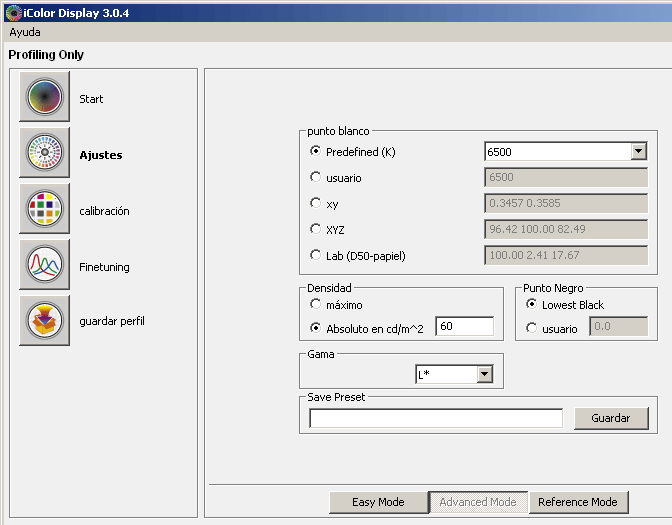Open the calibración color patches icon
672x525 pixels.
click(44, 210)
